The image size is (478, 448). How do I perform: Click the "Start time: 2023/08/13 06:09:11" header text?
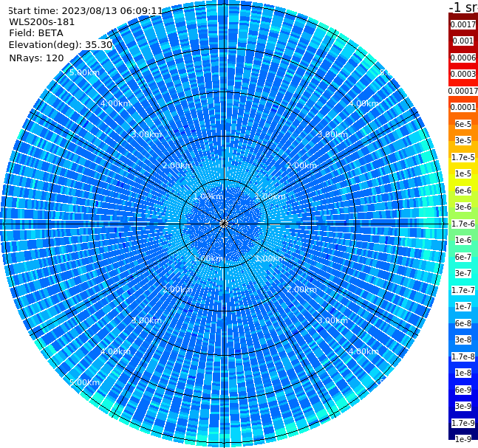pos(86,11)
